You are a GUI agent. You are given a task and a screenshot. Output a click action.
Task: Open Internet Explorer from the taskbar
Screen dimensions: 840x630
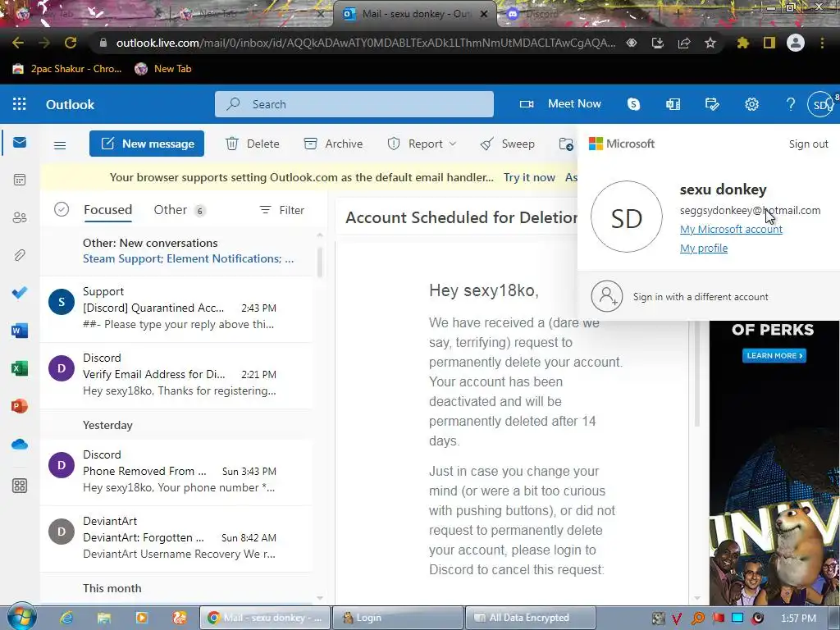click(x=66, y=618)
